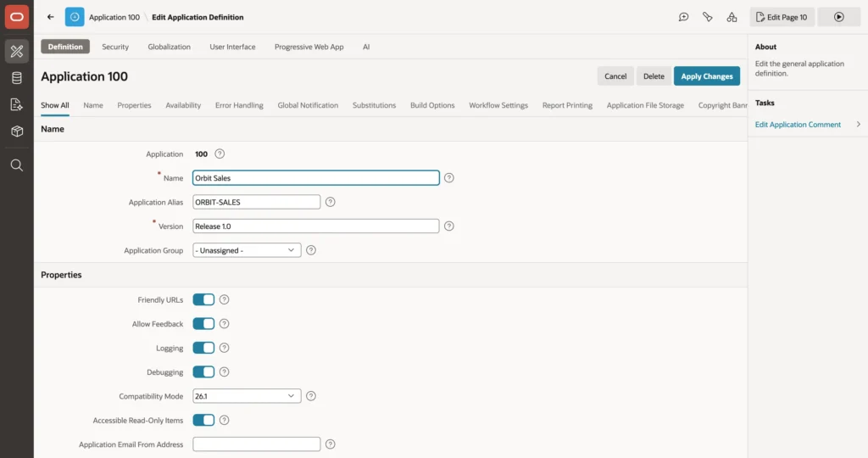Expand the Edit Application Comment chevron
The image size is (868, 458).
coord(858,125)
